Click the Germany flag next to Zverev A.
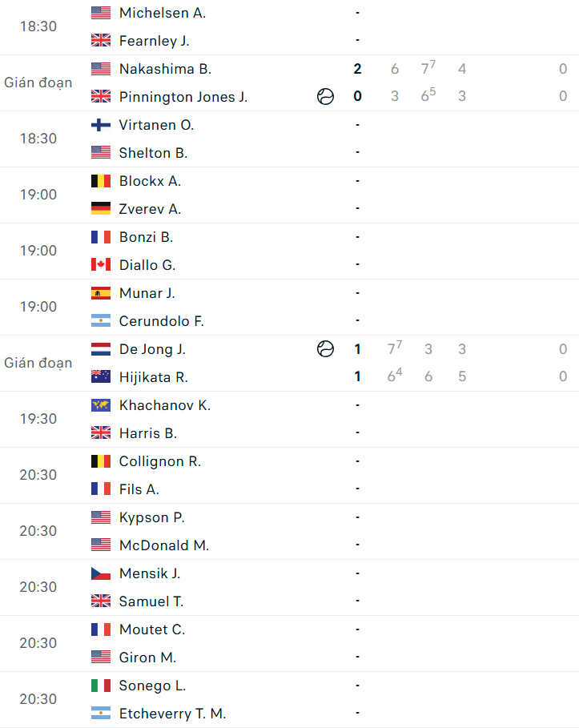This screenshot has height=728, width=579. [x=101, y=208]
